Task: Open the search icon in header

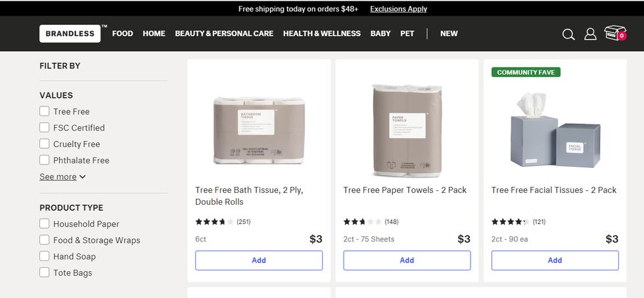Action: click(568, 34)
